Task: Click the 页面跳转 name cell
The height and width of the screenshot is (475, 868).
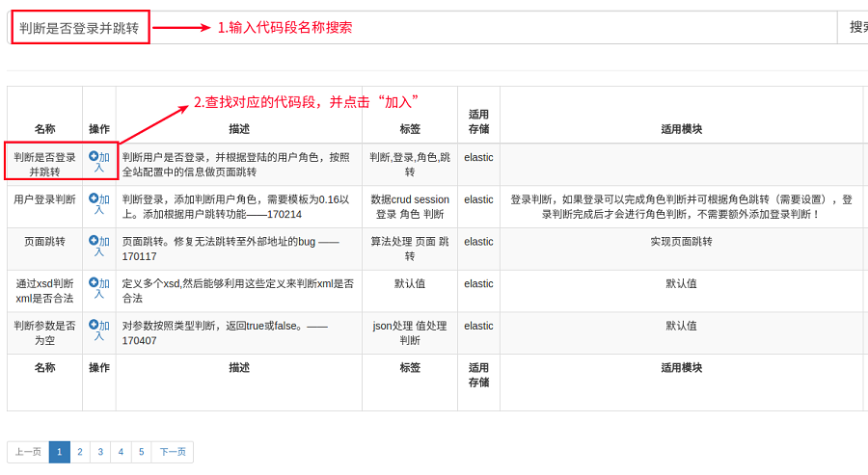Action: (44, 242)
